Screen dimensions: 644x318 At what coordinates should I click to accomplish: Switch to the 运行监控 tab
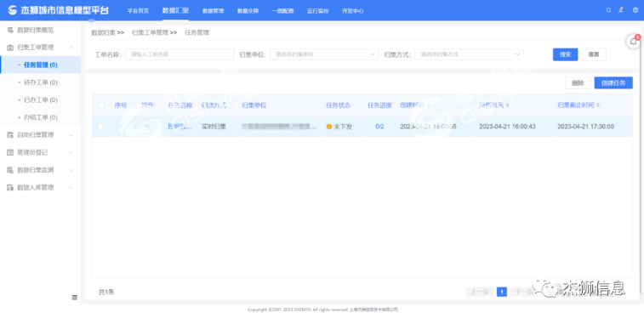(318, 11)
